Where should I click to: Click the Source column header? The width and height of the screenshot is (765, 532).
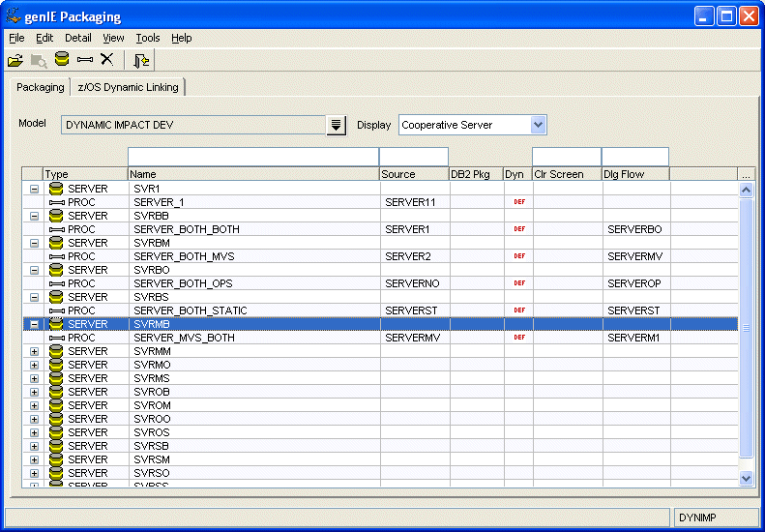[x=414, y=174]
